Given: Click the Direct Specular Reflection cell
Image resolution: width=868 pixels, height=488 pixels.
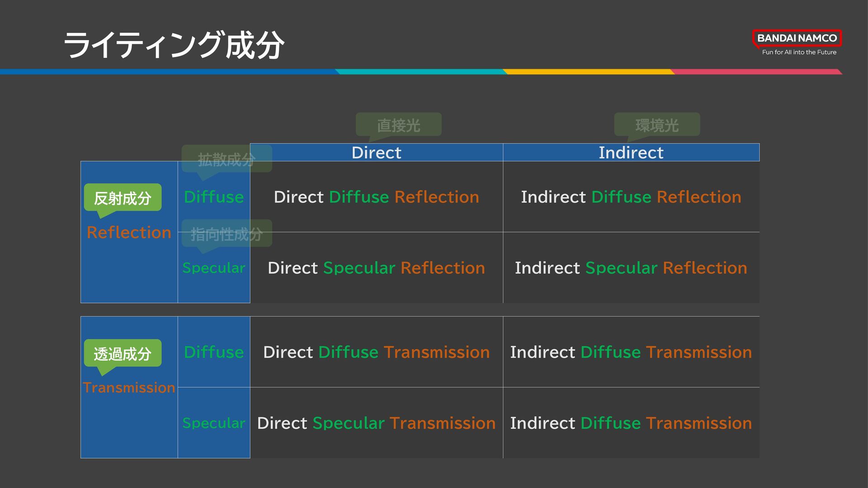Looking at the screenshot, I should pyautogui.click(x=376, y=268).
